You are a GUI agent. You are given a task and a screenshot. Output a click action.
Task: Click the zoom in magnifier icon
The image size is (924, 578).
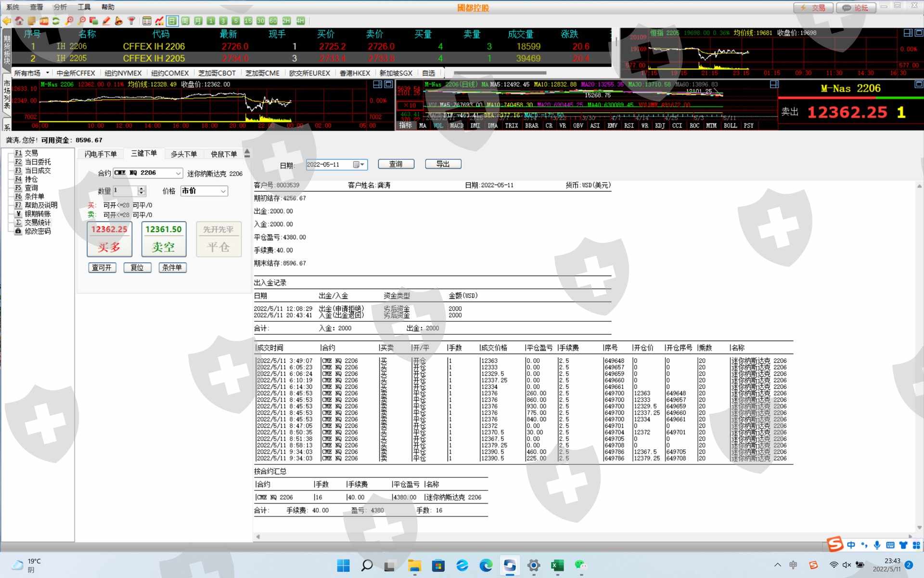click(69, 21)
